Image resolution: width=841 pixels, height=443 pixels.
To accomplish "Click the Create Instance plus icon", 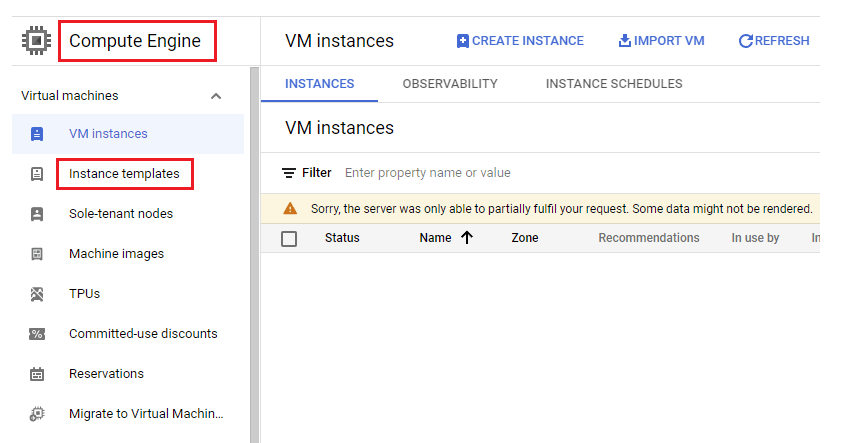I will tap(462, 41).
